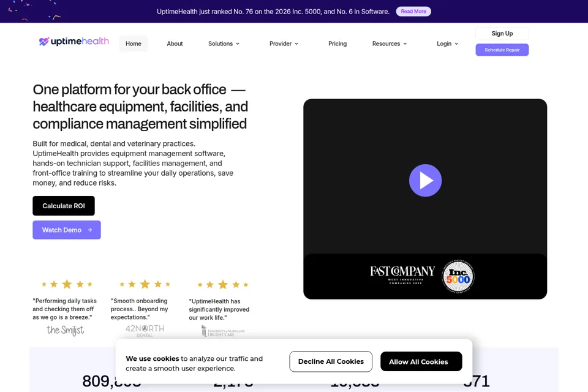This screenshot has height=392, width=588.
Task: Open the About page
Action: (x=175, y=43)
